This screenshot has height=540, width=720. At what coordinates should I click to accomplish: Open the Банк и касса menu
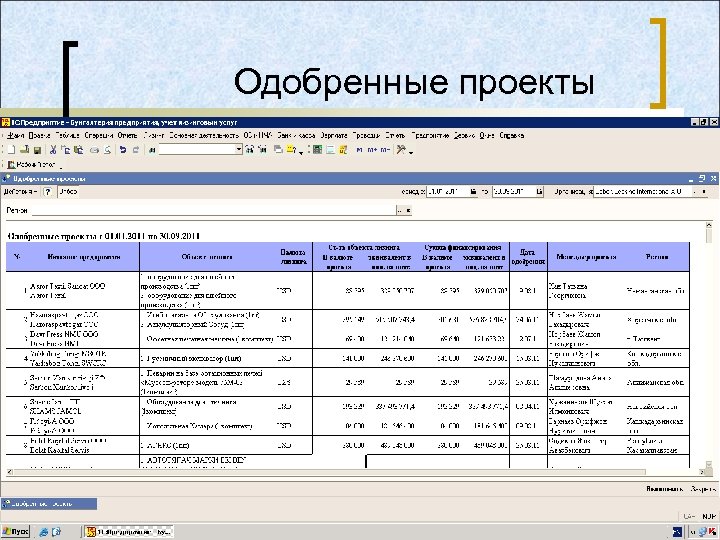296,135
